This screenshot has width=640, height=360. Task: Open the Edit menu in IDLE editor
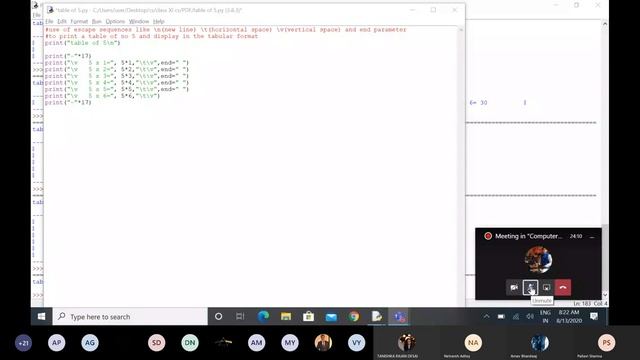point(62,21)
